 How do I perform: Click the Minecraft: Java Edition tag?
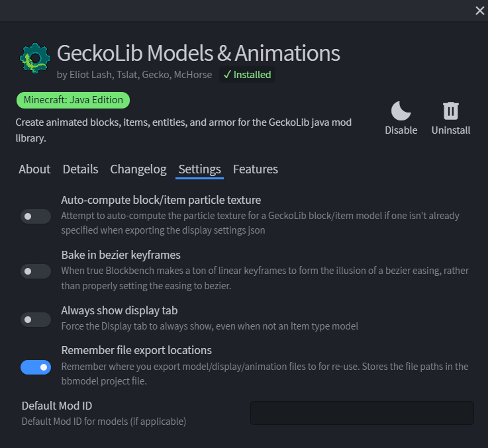tap(73, 100)
